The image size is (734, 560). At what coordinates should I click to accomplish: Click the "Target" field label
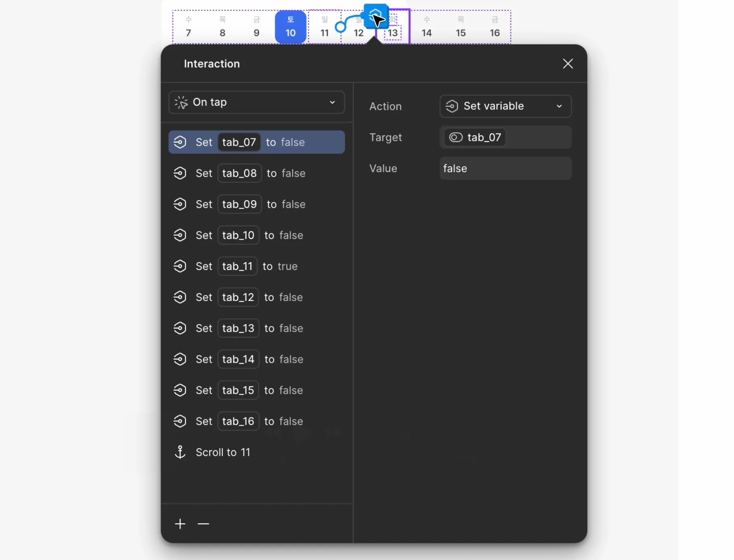pyautogui.click(x=386, y=138)
